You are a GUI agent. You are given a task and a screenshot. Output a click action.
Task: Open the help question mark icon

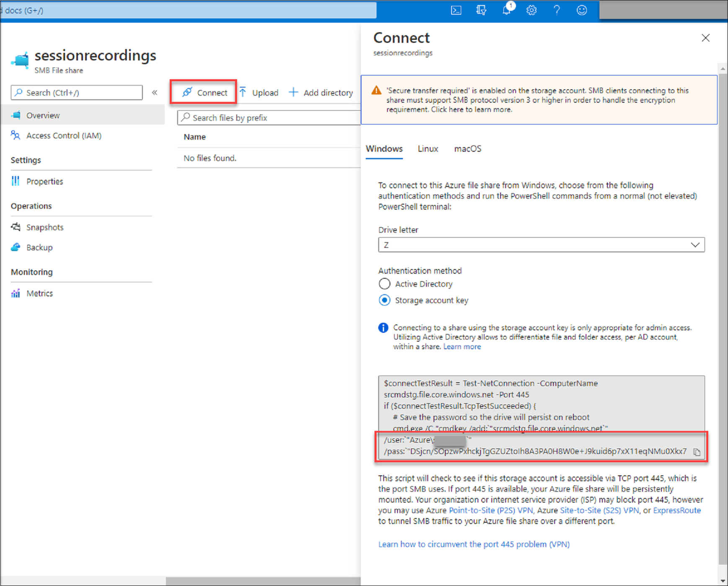click(x=557, y=10)
